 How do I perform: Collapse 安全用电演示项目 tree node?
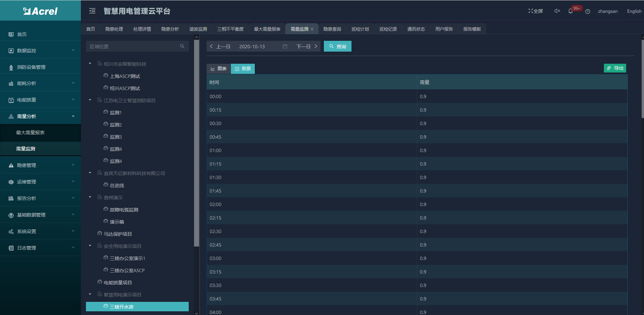90,246
